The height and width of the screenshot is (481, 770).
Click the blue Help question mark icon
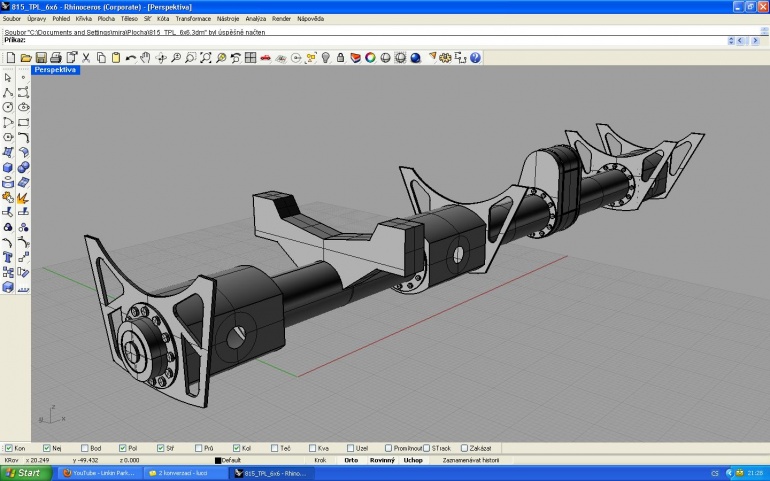coord(475,58)
